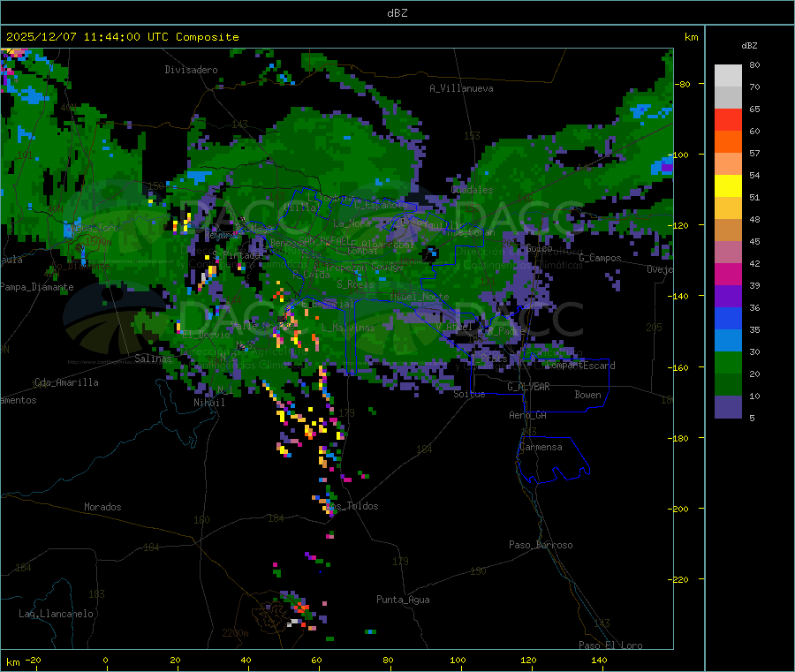Click the Morados map label
This screenshot has width=795, height=672.
click(x=102, y=507)
